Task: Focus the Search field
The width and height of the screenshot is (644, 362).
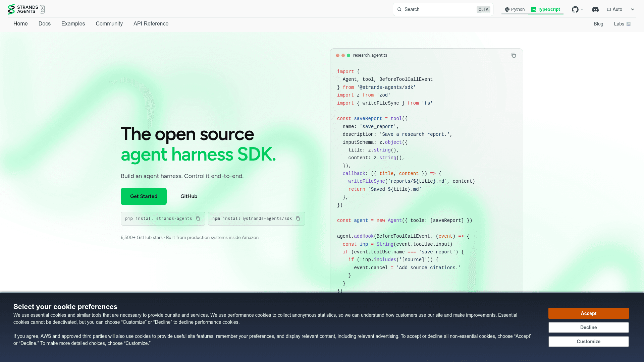Action: (443, 9)
